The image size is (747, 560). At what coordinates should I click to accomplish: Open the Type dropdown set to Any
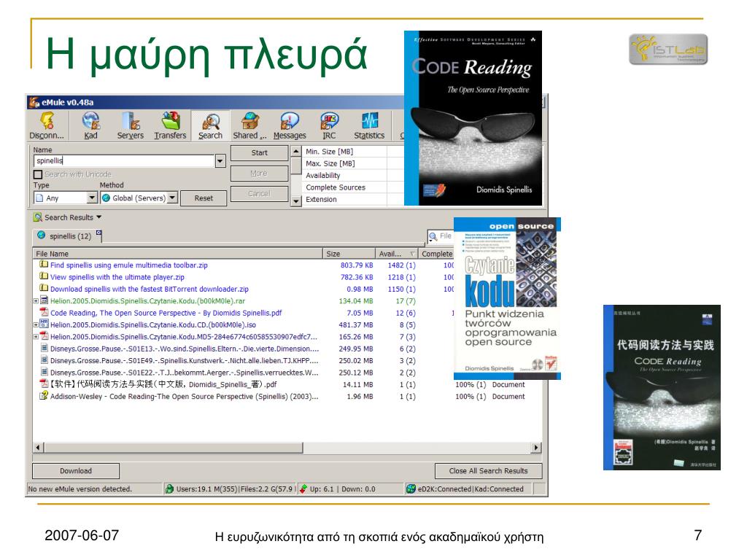pos(93,198)
